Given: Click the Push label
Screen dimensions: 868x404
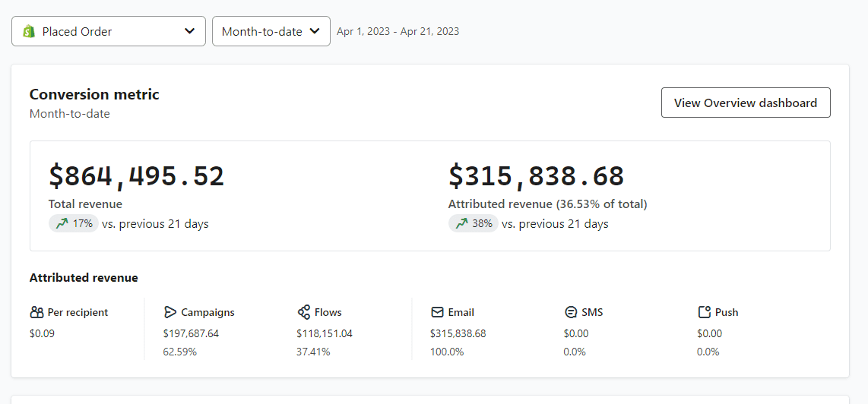Looking at the screenshot, I should click(x=727, y=312).
